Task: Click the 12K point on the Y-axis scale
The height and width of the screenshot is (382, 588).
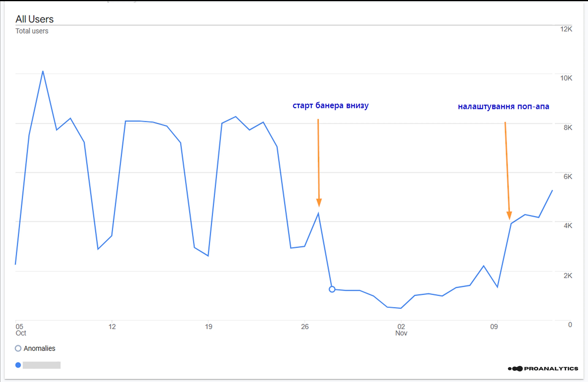Action: tap(566, 29)
